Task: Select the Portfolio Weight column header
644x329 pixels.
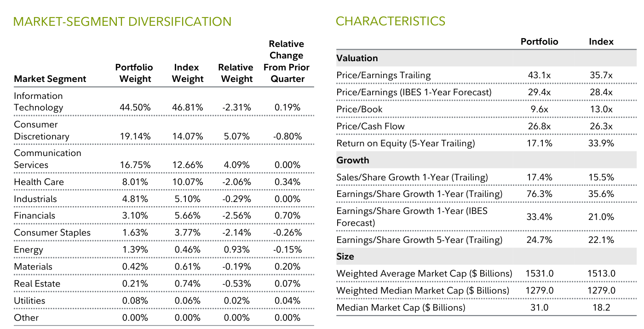Action: point(135,73)
